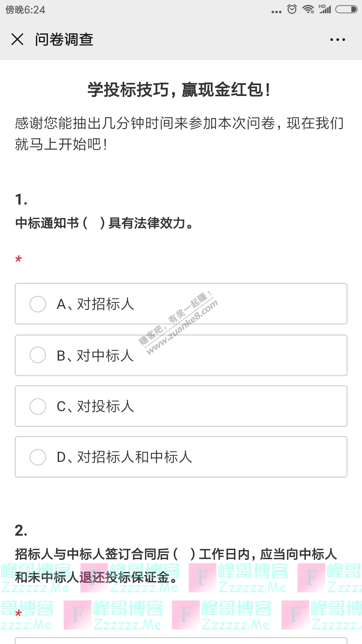The image size is (362, 644).
Task: Tap the status bar overflow dots
Action: pyautogui.click(x=277, y=12)
